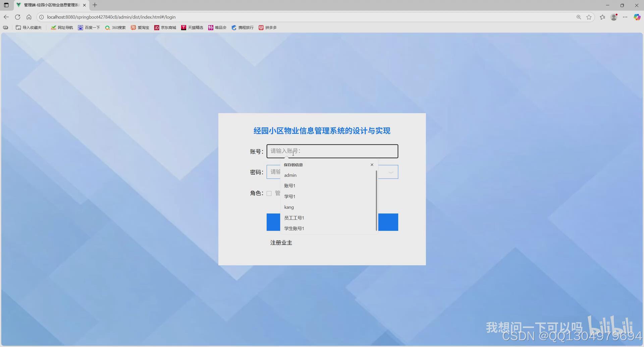Close the 保存的信息 suggestion popup
The image size is (644, 347).
pos(372,165)
